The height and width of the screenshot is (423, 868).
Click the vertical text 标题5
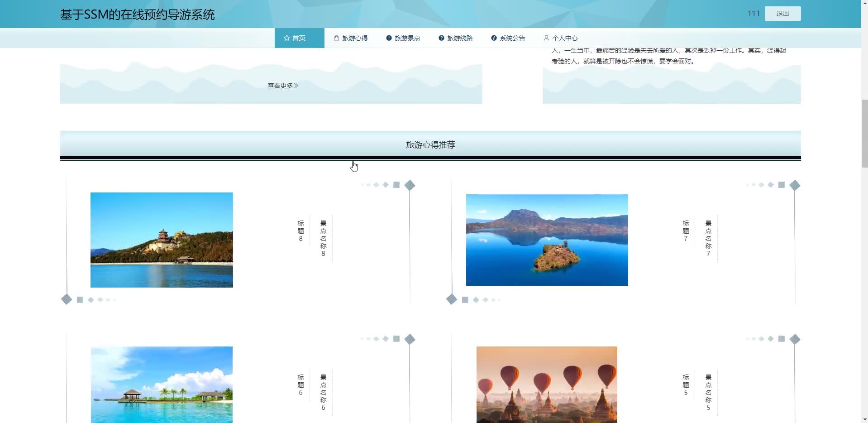point(686,385)
